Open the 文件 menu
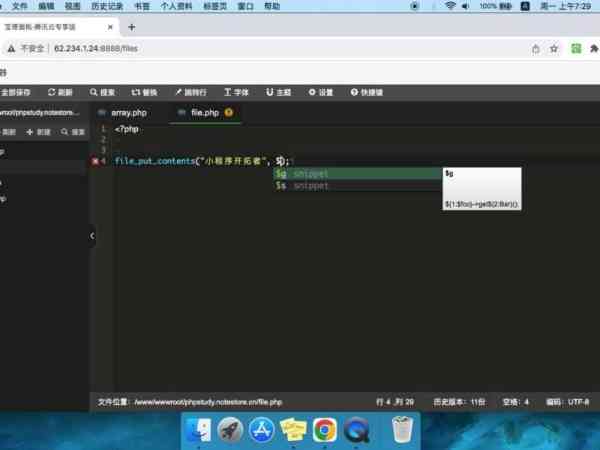 [20, 6]
